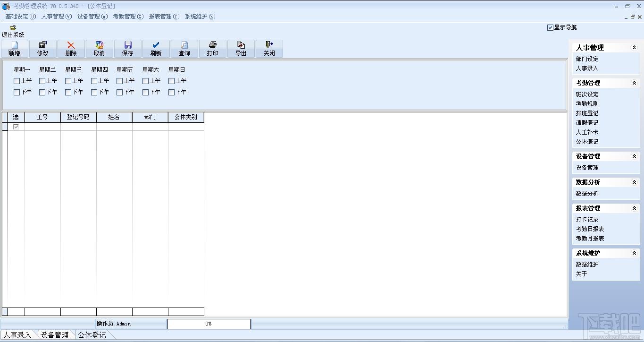Click the 登记号码 column header
This screenshot has width=644, height=342.
(x=78, y=117)
